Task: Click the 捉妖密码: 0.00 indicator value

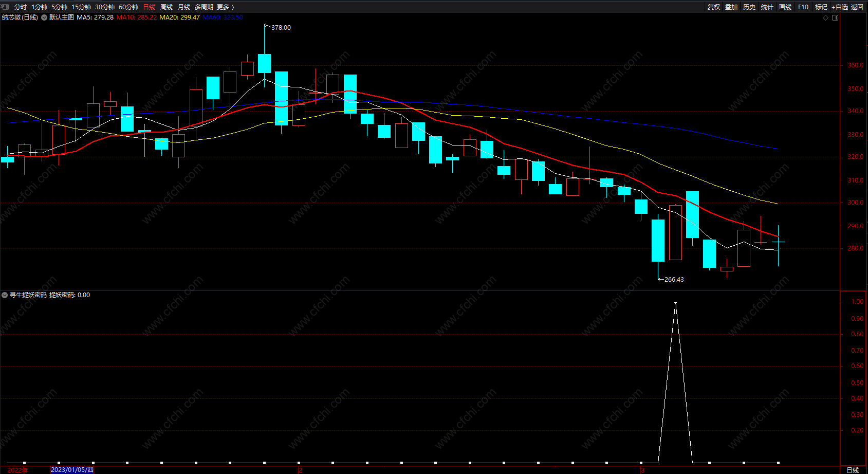Action: [70, 295]
